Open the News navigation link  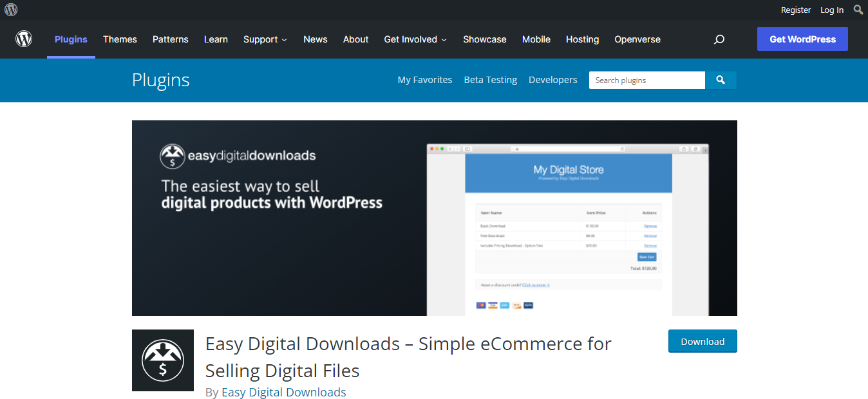pos(316,39)
